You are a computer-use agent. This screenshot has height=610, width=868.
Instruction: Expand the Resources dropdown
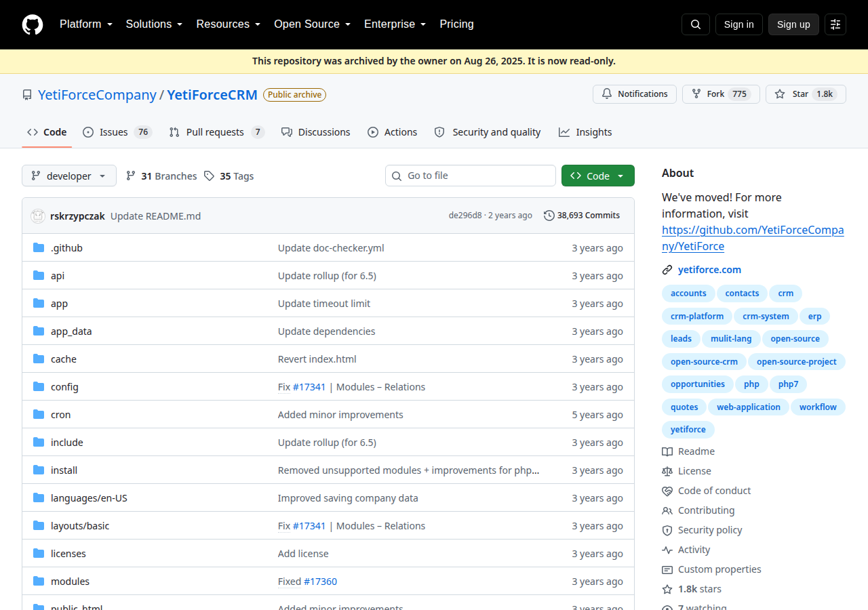tap(229, 24)
